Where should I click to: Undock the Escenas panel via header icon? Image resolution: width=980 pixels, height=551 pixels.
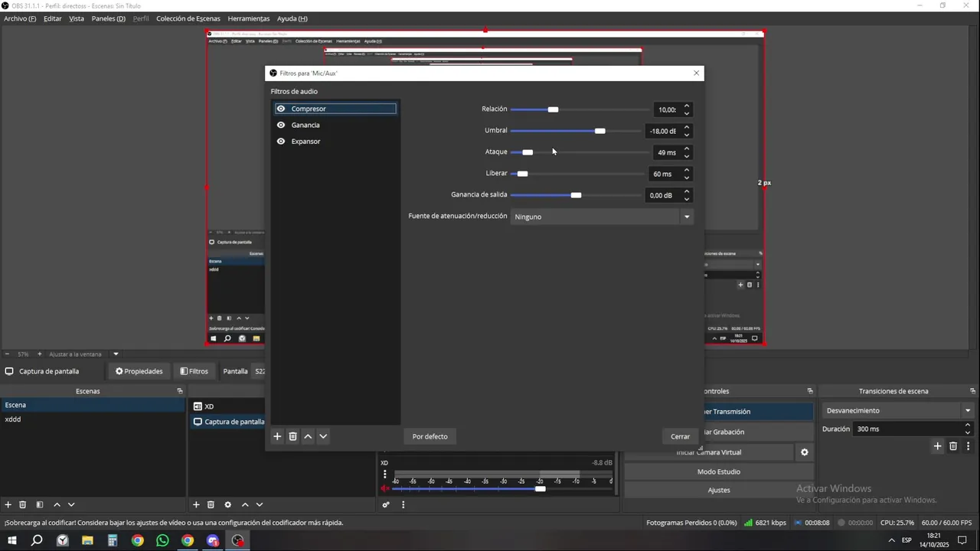tap(180, 391)
